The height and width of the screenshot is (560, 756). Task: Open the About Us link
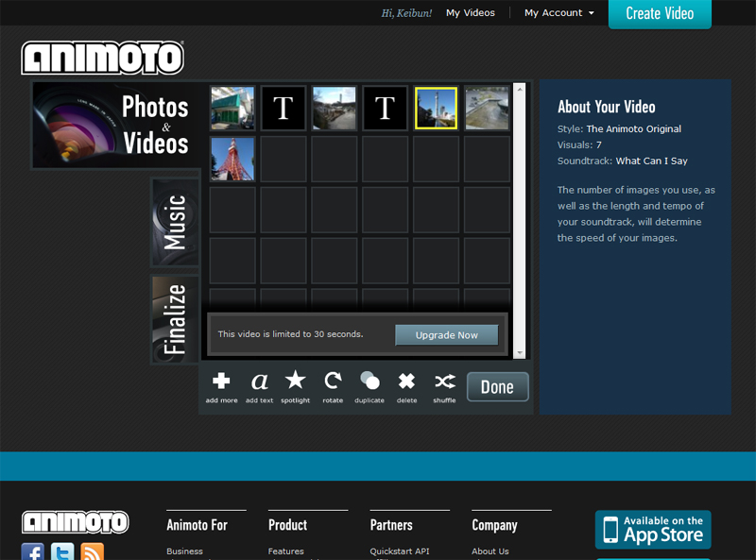[490, 551]
